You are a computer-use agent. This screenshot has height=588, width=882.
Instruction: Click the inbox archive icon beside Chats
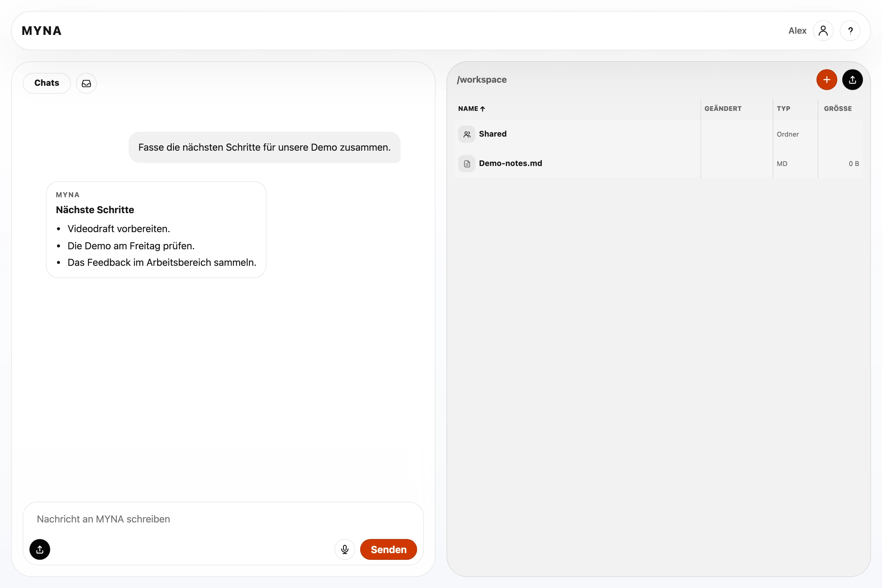pyautogui.click(x=86, y=83)
